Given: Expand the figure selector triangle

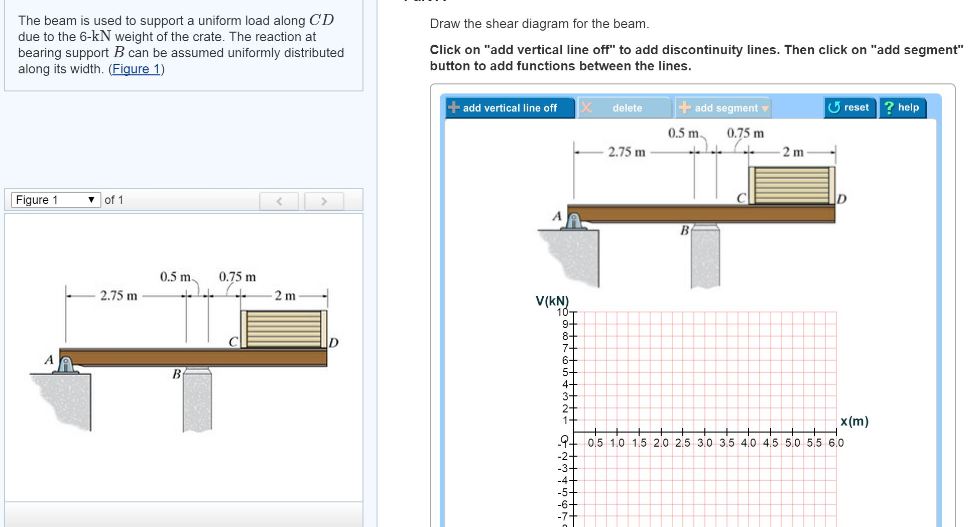Looking at the screenshot, I should click(x=91, y=199).
